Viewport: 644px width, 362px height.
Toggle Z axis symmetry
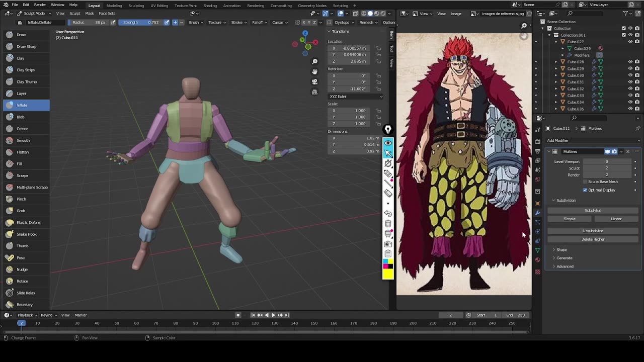tap(315, 22)
